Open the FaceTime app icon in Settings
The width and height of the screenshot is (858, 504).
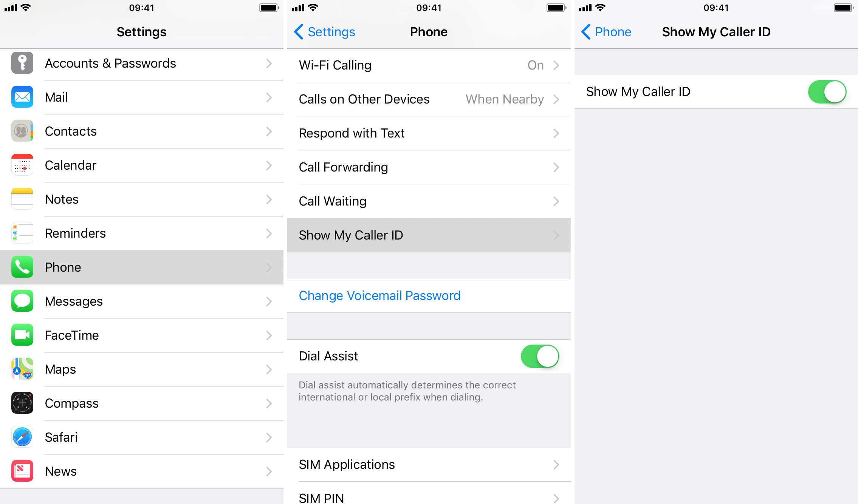21,335
